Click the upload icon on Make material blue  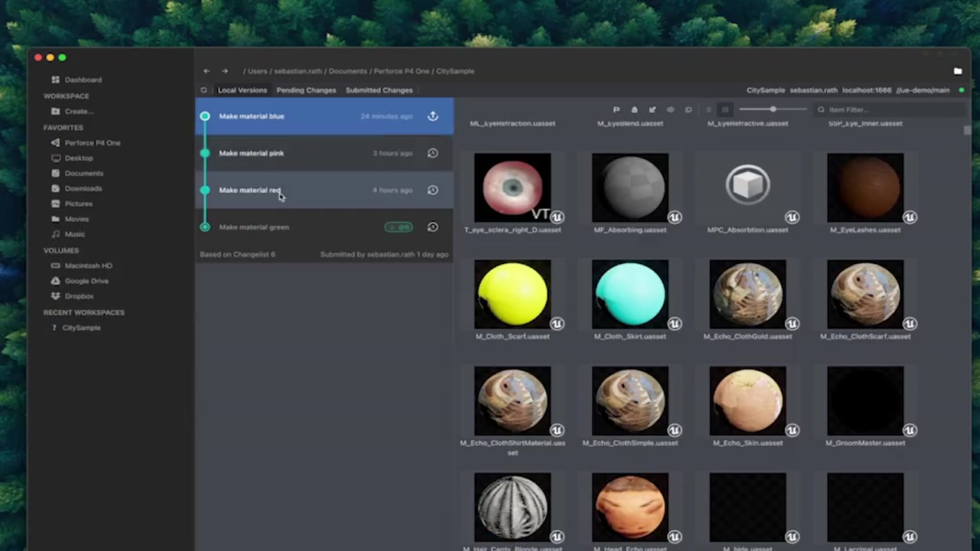[433, 116]
